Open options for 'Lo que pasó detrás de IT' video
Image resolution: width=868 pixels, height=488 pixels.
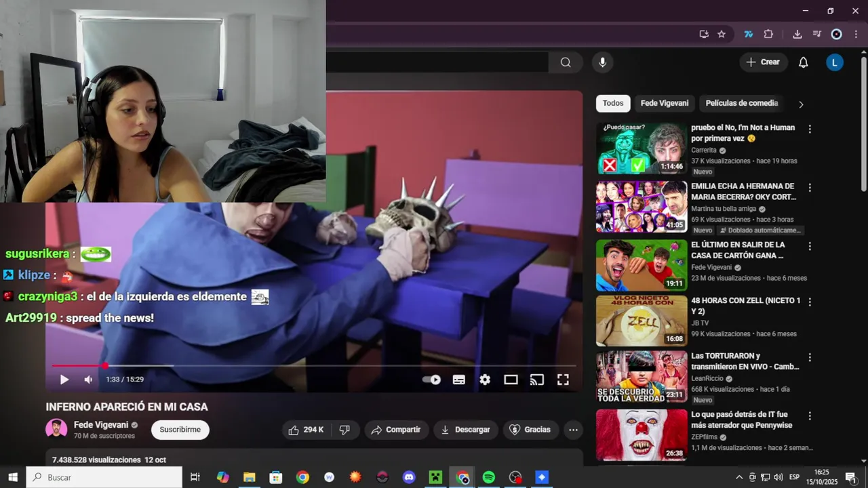pos(810,415)
